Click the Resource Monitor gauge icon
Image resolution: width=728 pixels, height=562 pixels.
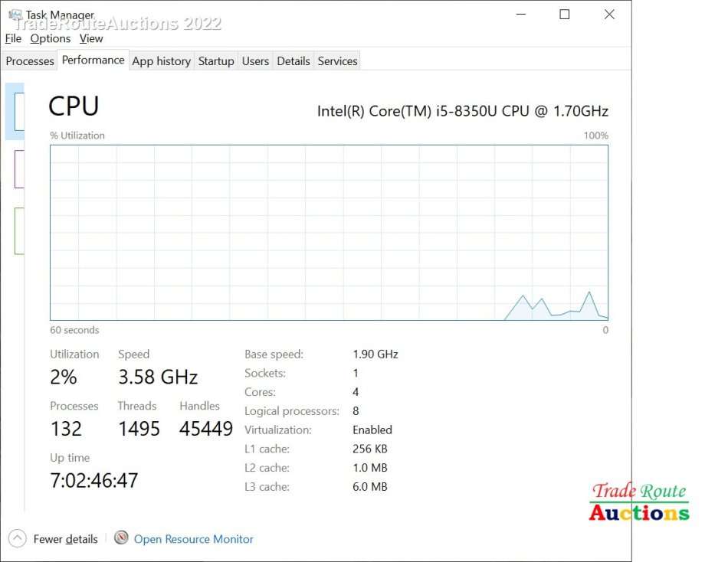pyautogui.click(x=121, y=537)
